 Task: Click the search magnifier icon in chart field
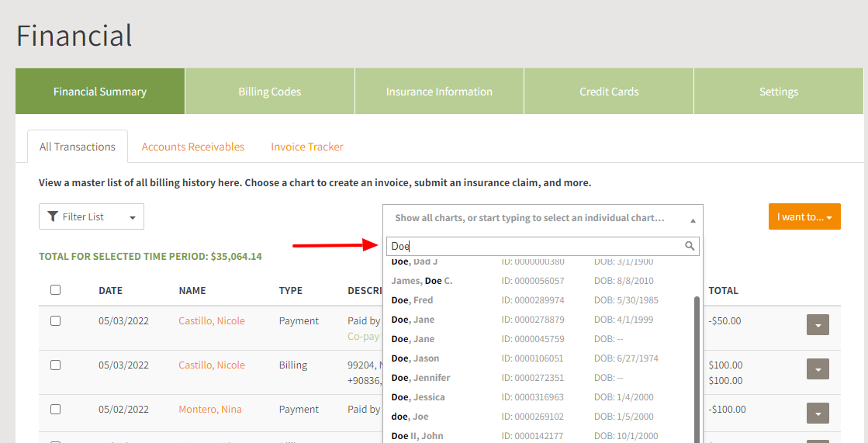[689, 246]
